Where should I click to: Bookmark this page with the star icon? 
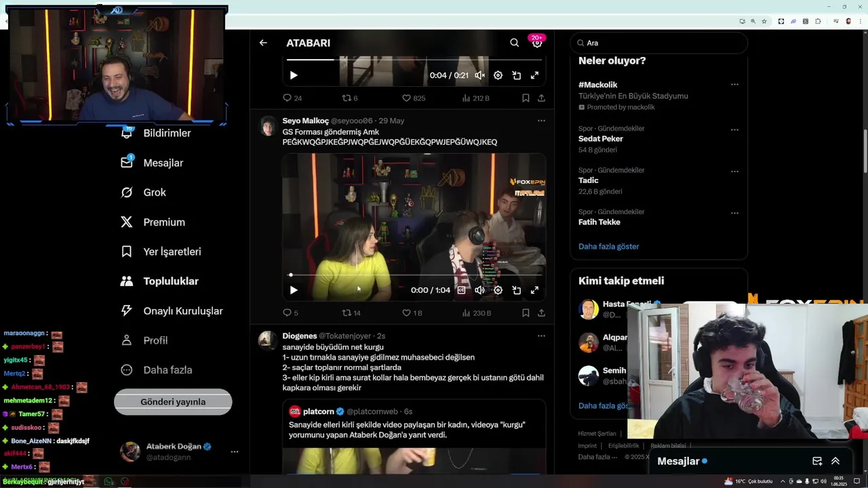764,21
